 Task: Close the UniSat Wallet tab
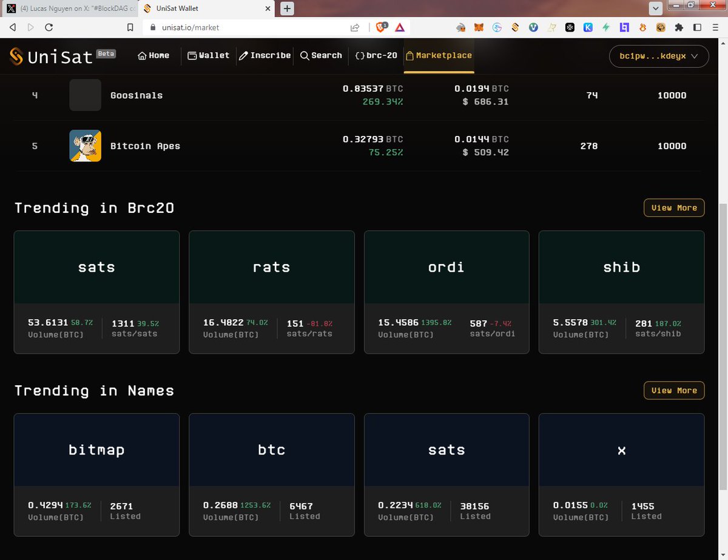coord(268,8)
